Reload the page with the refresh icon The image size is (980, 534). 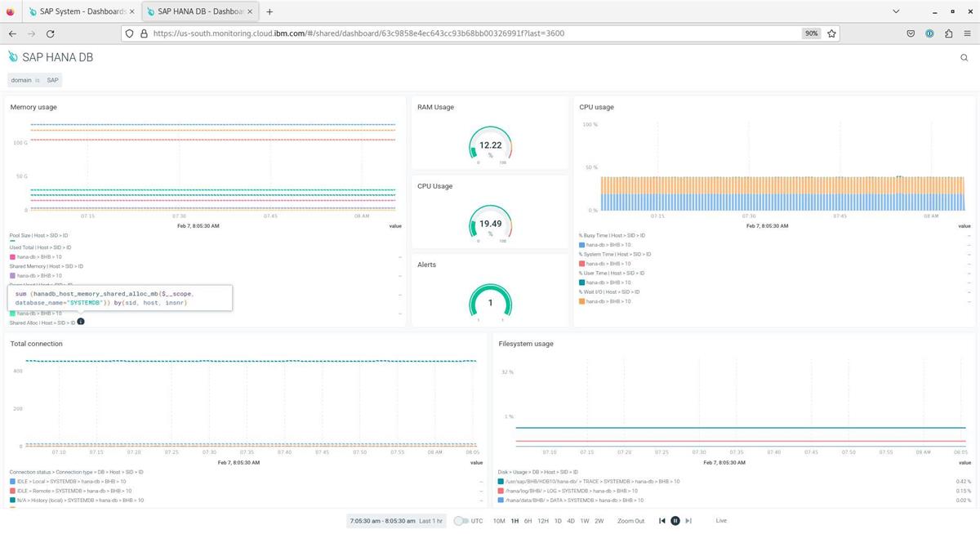pyautogui.click(x=51, y=33)
